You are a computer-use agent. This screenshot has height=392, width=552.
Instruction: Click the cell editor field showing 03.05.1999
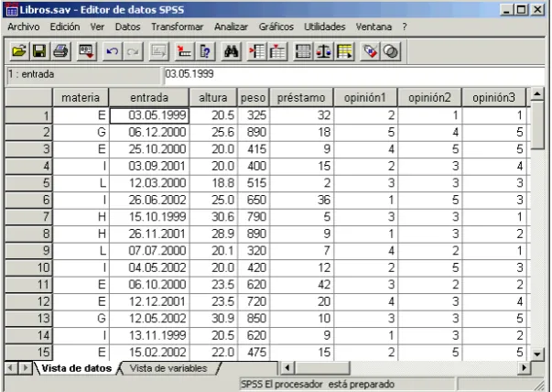[x=353, y=74]
